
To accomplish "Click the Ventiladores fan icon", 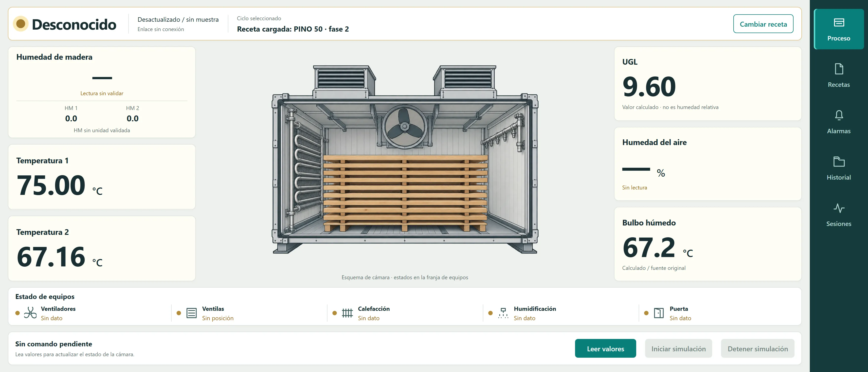I will pos(30,313).
